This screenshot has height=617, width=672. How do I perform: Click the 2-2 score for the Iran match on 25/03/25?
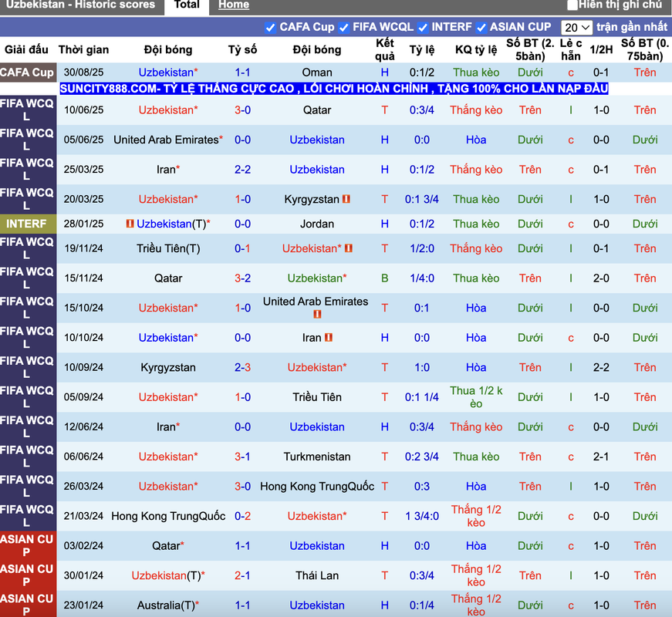(x=242, y=169)
